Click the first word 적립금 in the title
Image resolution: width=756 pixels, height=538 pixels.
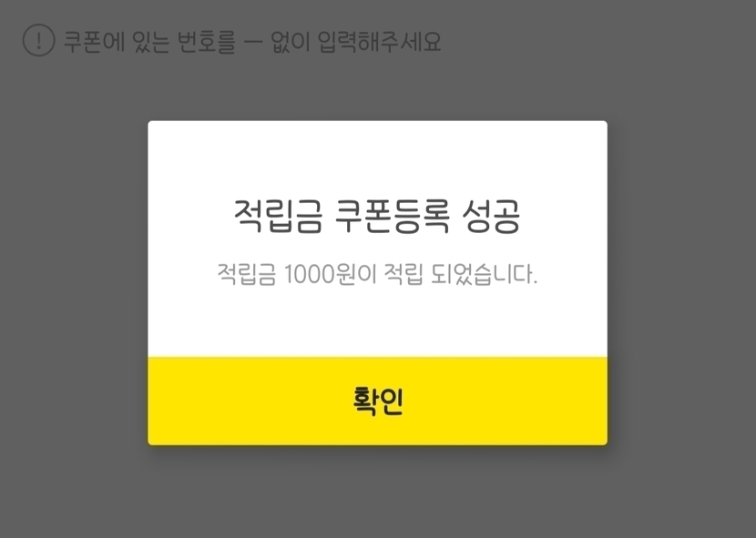pos(278,216)
